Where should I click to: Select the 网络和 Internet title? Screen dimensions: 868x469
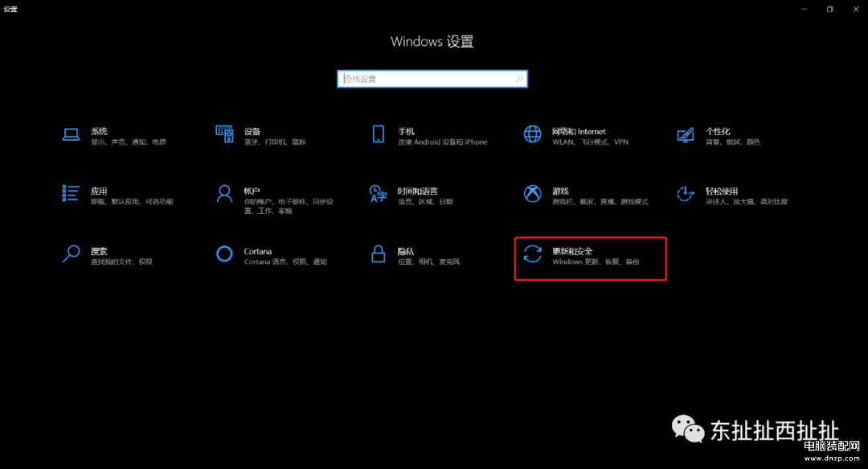pyautogui.click(x=579, y=131)
